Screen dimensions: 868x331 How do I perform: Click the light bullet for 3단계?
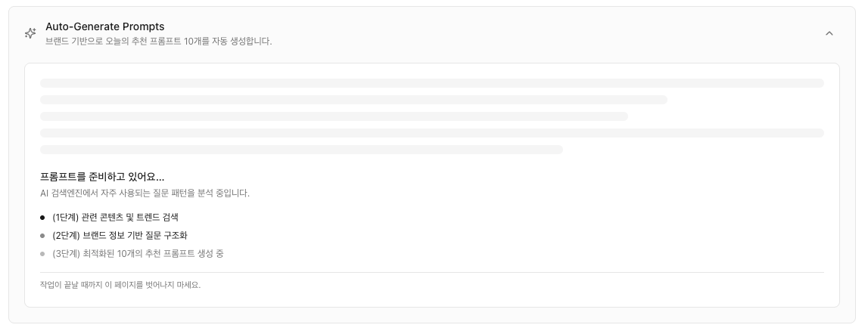coord(42,254)
